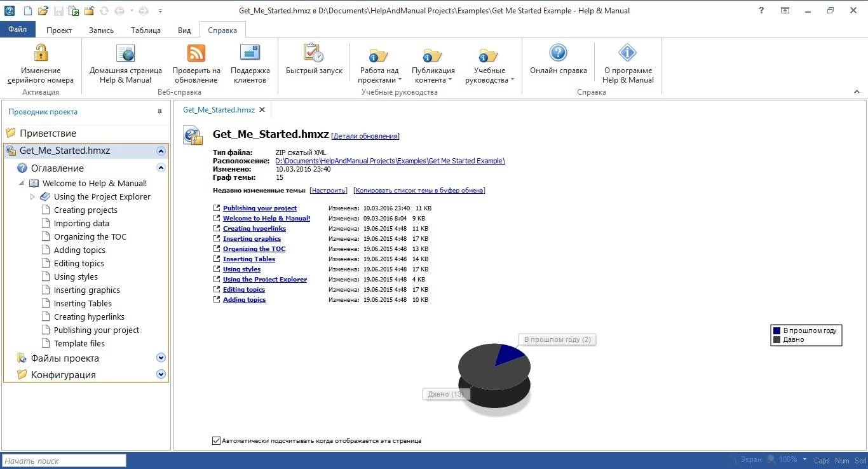Click the zoom magnifier icon in the status bar
Viewport: 868px width, 469px height.
[x=771, y=459]
